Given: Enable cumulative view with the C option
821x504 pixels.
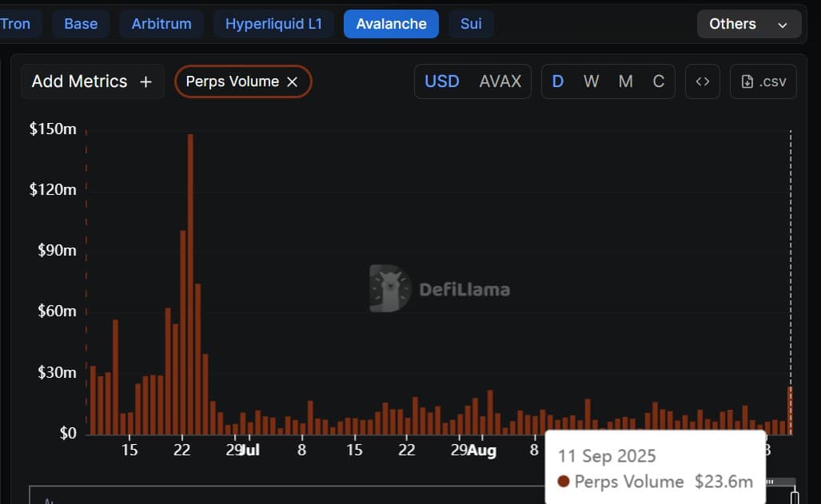Looking at the screenshot, I should (658, 81).
